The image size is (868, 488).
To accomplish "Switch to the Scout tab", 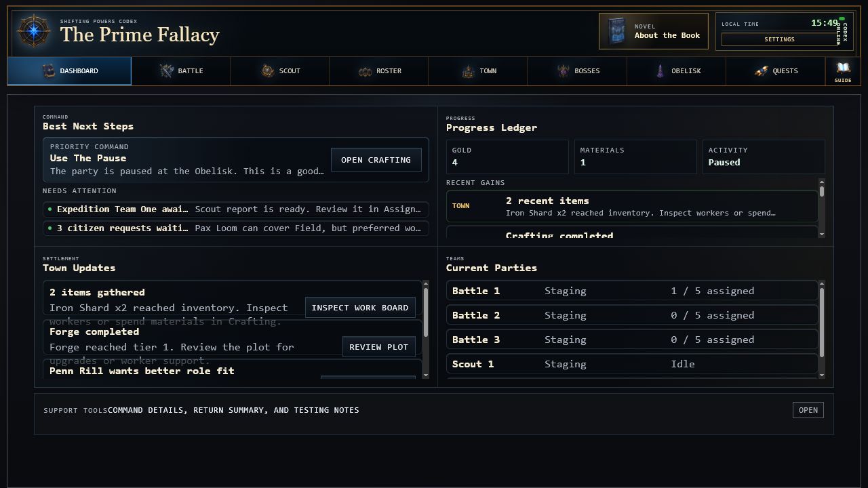I will click(280, 71).
